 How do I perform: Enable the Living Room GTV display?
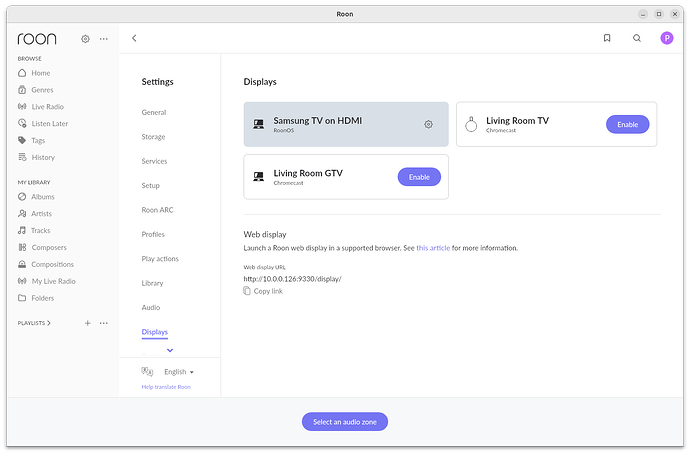[x=419, y=177]
